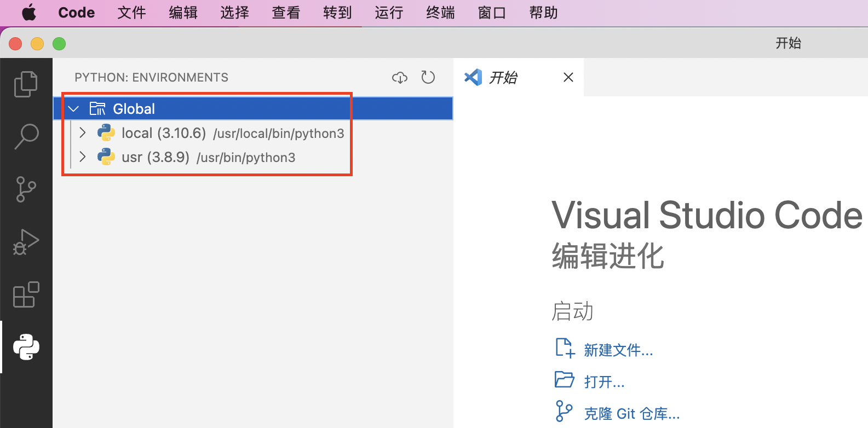The image size is (868, 428).
Task: Refresh the Python environments list
Action: [428, 78]
